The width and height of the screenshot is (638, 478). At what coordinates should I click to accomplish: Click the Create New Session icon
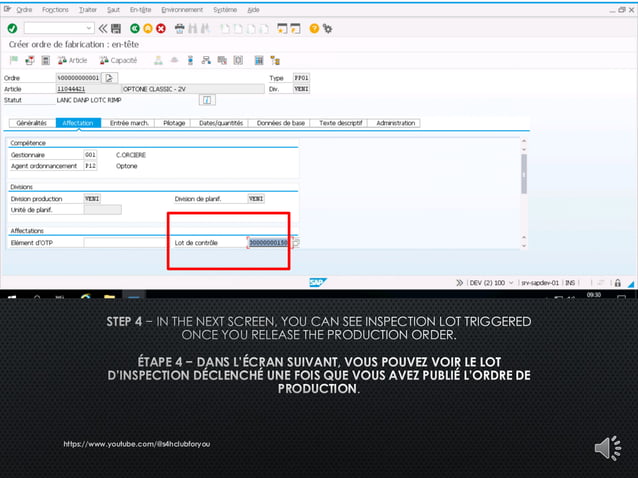point(282,28)
